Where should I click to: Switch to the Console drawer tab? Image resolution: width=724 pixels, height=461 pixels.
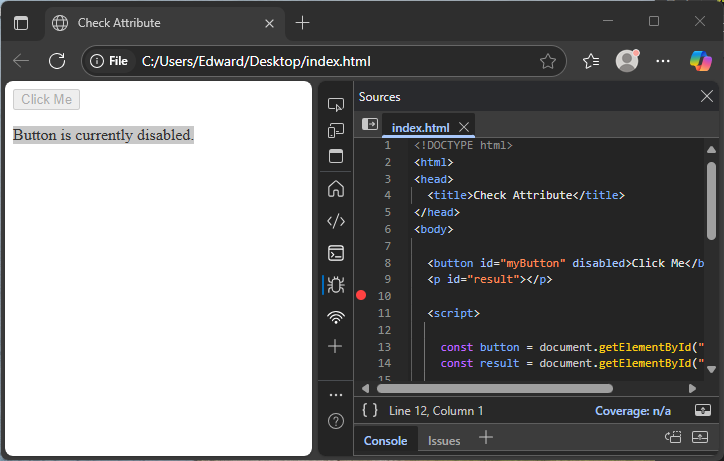[x=386, y=441]
